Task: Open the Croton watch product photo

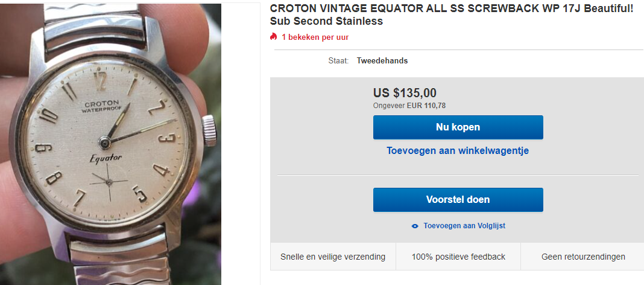Action: click(110, 144)
